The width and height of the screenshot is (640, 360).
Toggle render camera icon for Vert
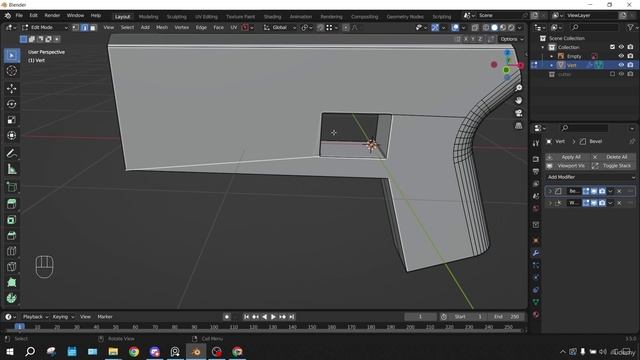click(630, 65)
